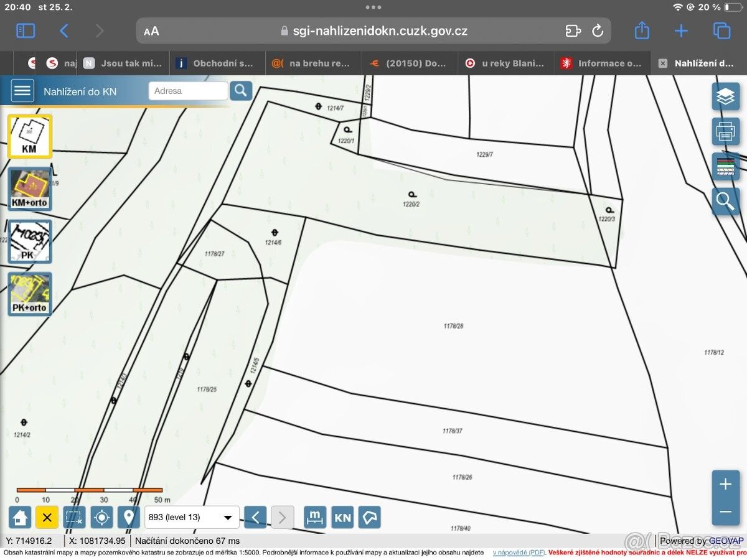Activate the distance measurement tool

(x=315, y=517)
